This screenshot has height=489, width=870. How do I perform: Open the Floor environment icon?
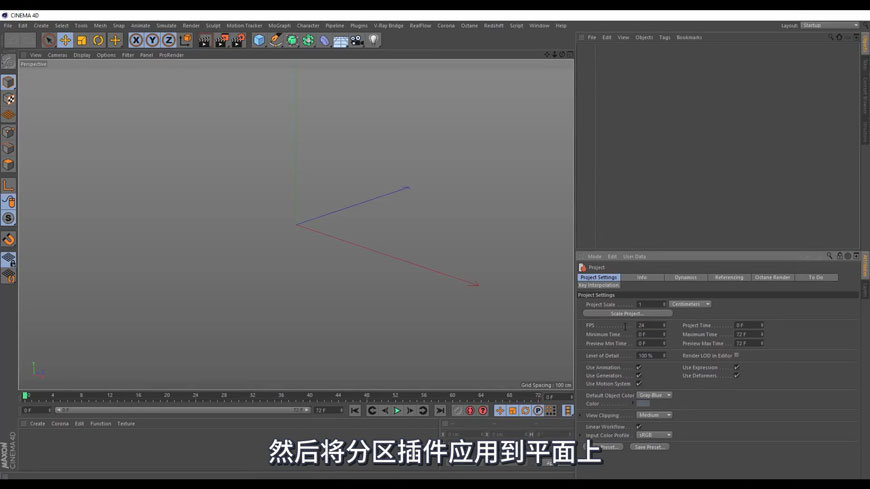(x=341, y=40)
